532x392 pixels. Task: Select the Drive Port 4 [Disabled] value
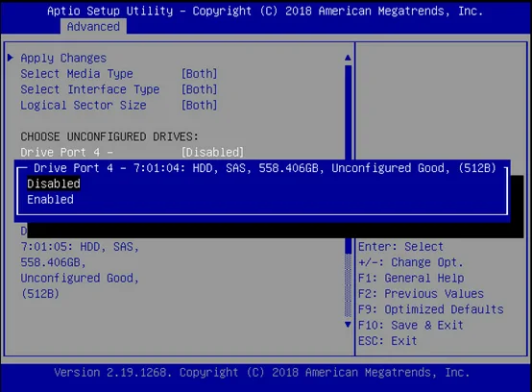(x=212, y=153)
